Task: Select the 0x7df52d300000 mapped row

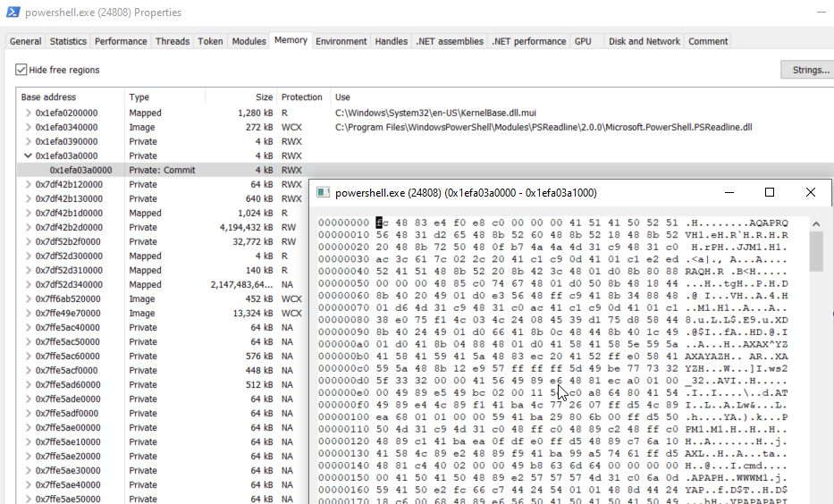Action: [x=162, y=256]
